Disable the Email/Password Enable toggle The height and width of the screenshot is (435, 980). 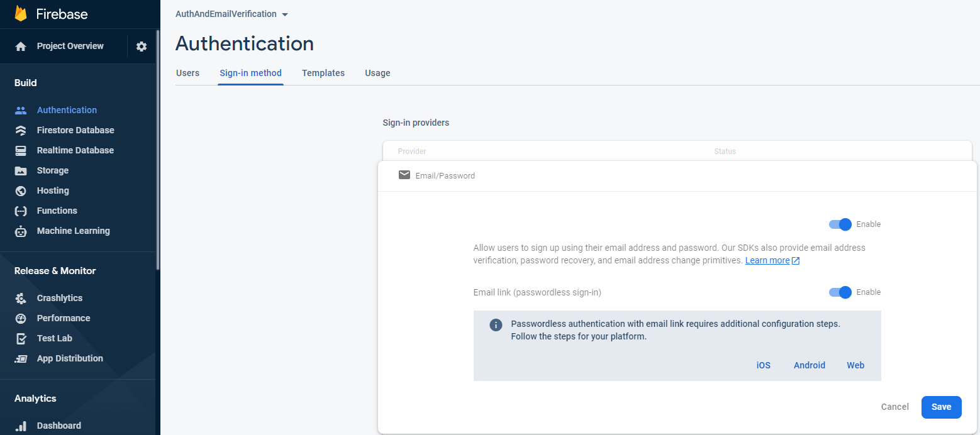coord(840,224)
